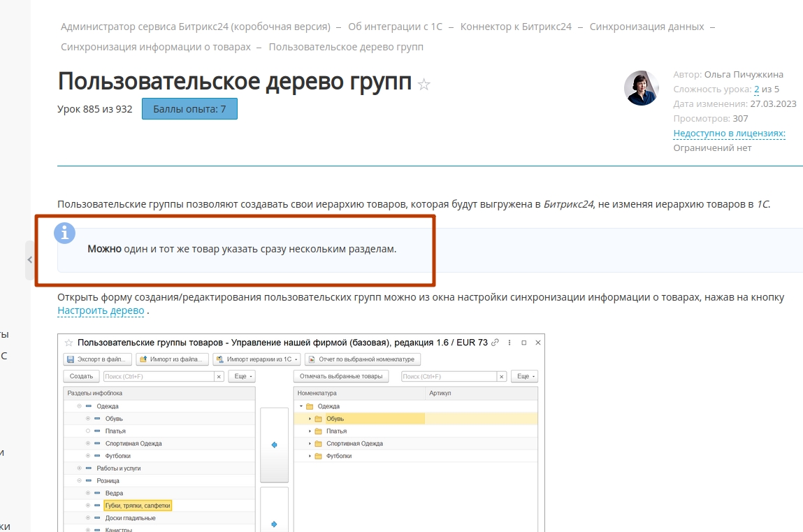803x532 pixels.
Task: Click the right-pointing blue arrow transfer button
Action: 274,524
